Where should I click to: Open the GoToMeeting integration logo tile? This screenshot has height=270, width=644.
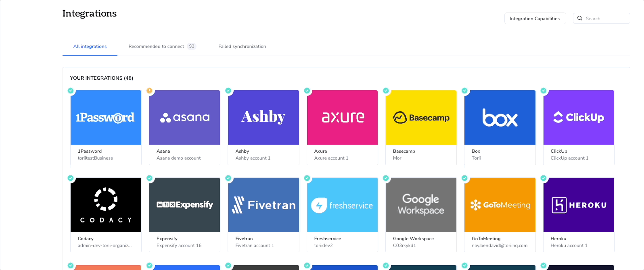click(x=500, y=205)
